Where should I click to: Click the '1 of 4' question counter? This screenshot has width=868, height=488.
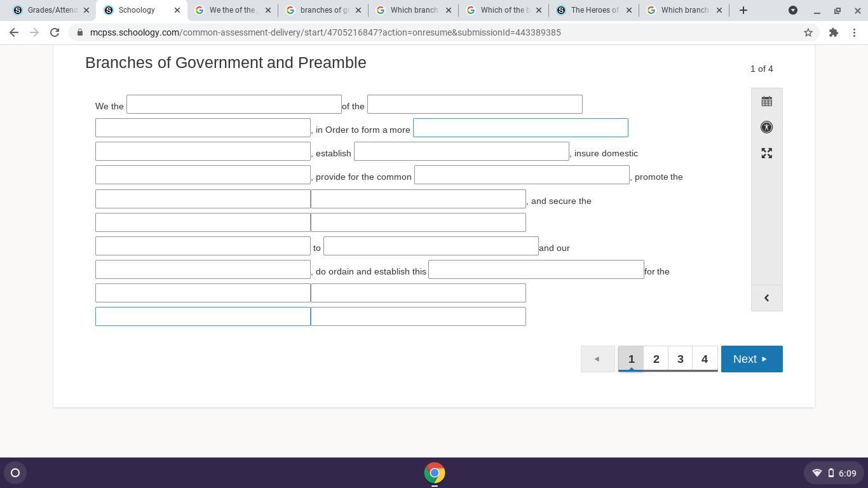point(761,69)
